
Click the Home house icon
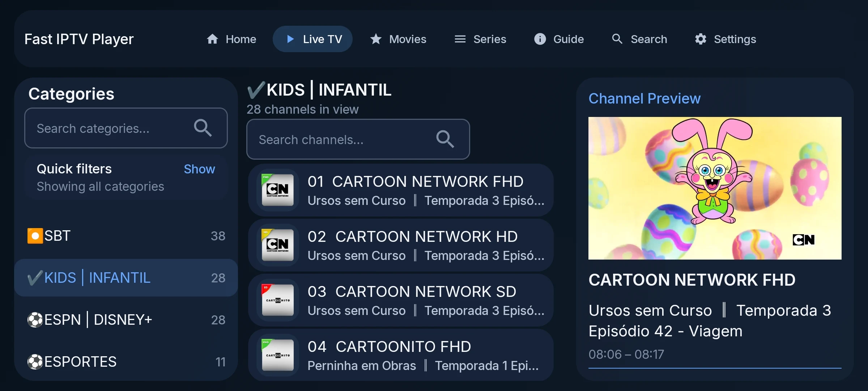coord(212,39)
